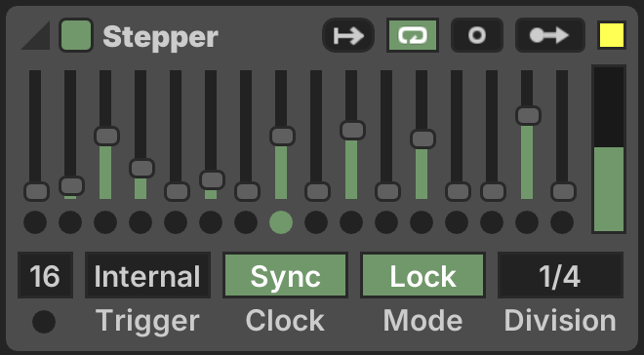Click the yellow color swatch
This screenshot has width=644, height=355.
pyautogui.click(x=612, y=35)
